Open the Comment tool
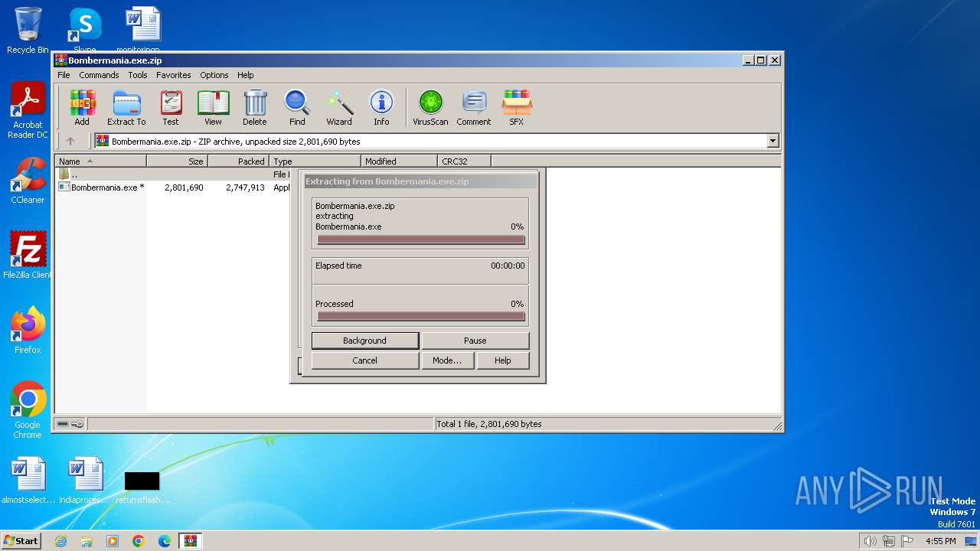 [474, 108]
